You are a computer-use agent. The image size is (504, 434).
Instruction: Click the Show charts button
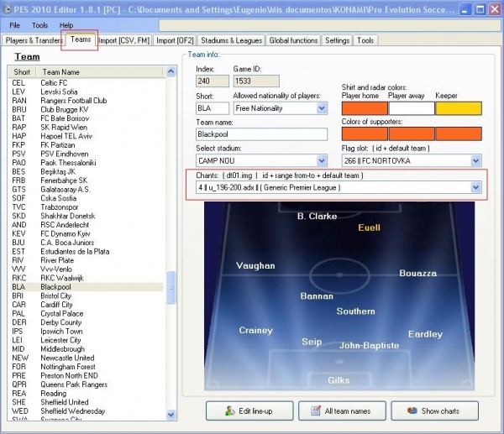click(x=434, y=410)
